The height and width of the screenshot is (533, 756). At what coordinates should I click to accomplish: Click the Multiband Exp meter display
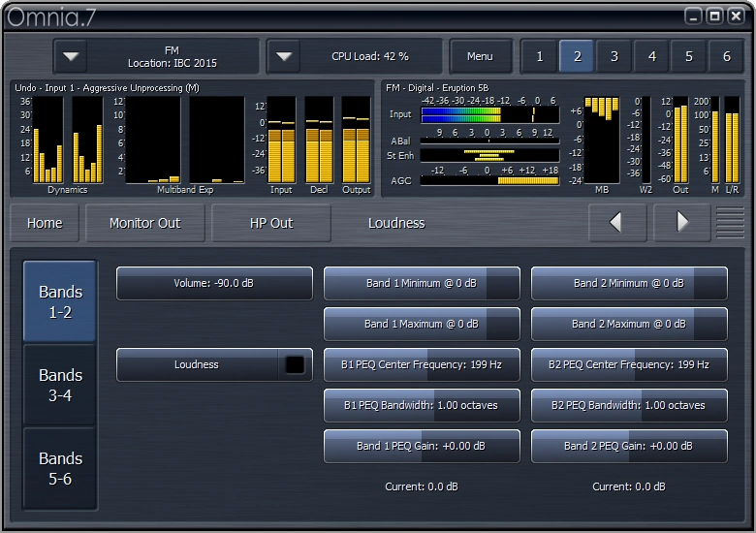[x=185, y=140]
